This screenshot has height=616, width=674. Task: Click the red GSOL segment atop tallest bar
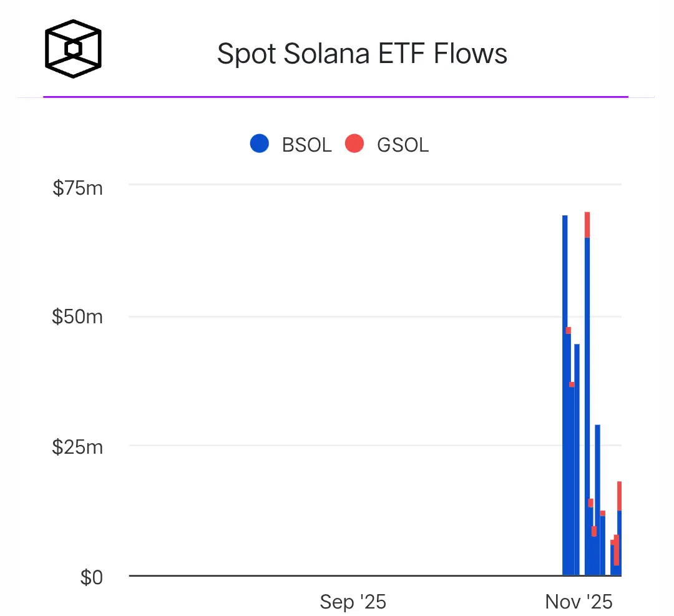click(587, 225)
